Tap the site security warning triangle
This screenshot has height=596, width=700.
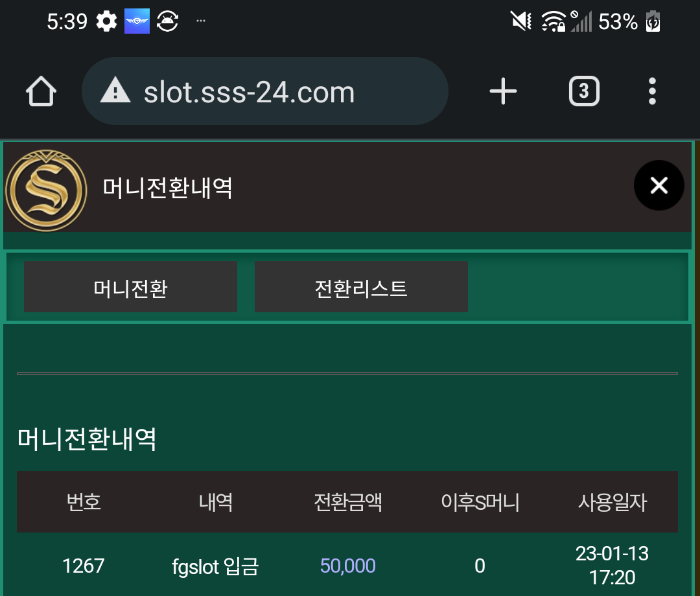point(115,91)
